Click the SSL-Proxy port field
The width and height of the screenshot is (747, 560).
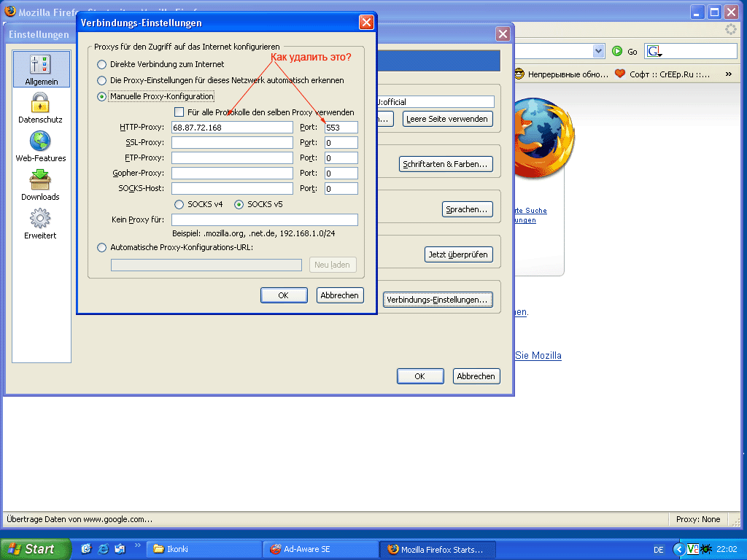341,142
